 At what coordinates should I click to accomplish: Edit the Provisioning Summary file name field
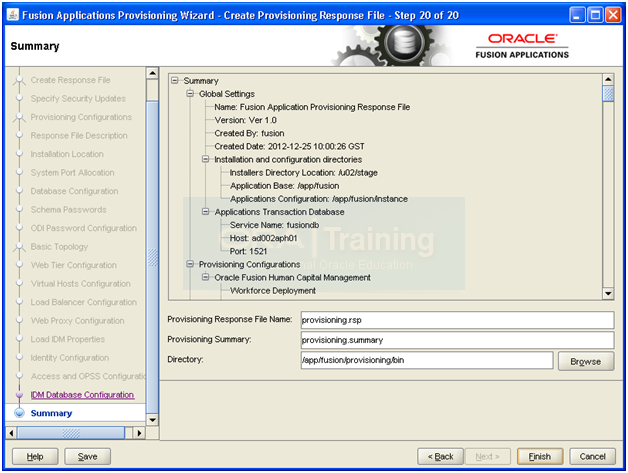[x=457, y=340]
